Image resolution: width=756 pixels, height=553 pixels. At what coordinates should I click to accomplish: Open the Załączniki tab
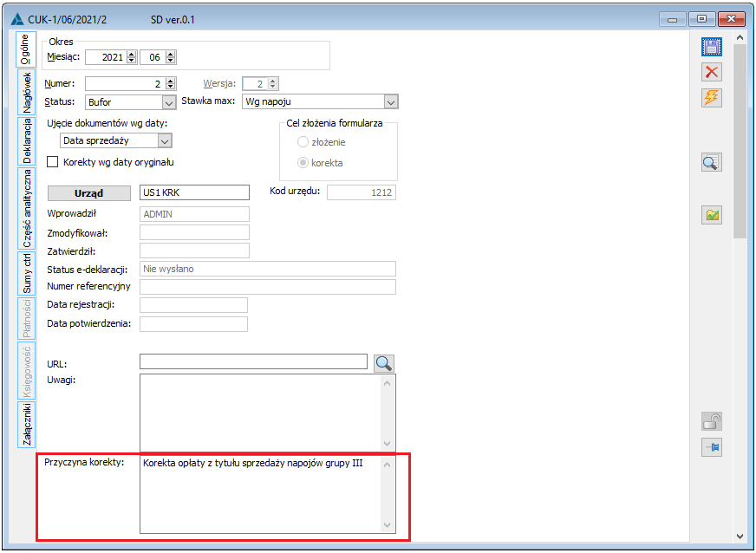click(x=27, y=424)
